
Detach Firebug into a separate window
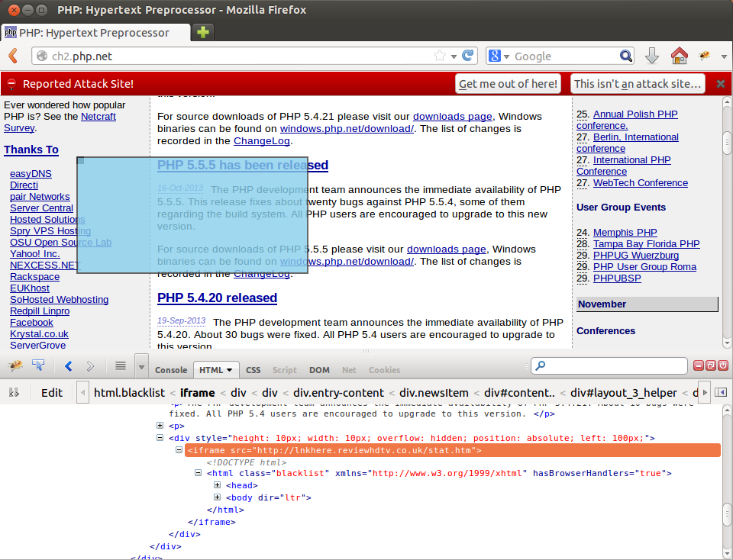click(x=711, y=365)
